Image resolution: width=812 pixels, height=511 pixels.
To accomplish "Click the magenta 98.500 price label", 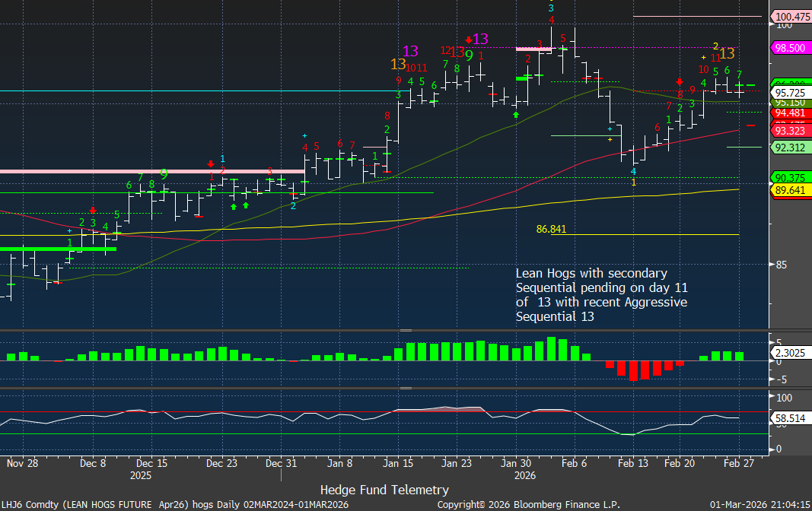I will (x=791, y=47).
